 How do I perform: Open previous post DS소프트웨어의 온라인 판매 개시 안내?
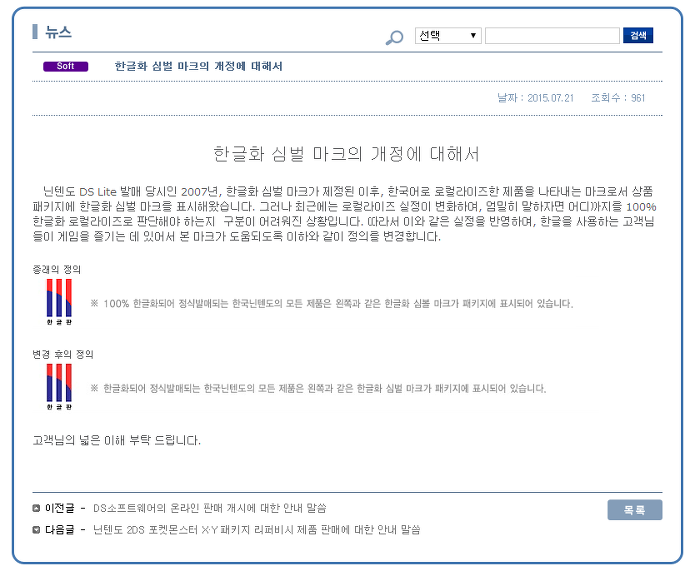(209, 508)
